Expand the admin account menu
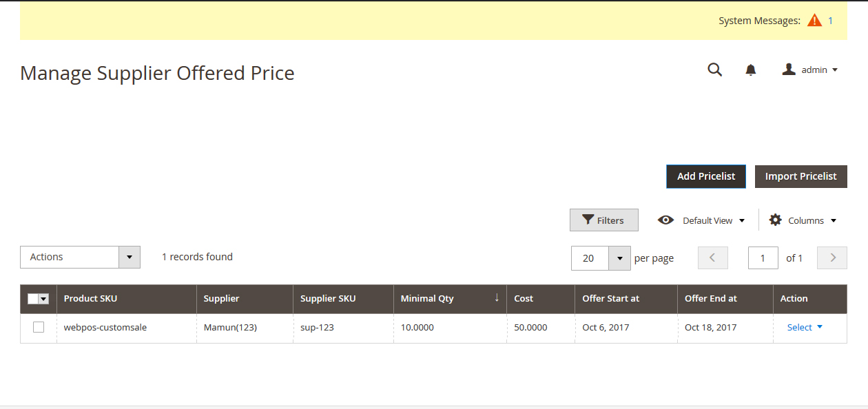 tap(810, 70)
